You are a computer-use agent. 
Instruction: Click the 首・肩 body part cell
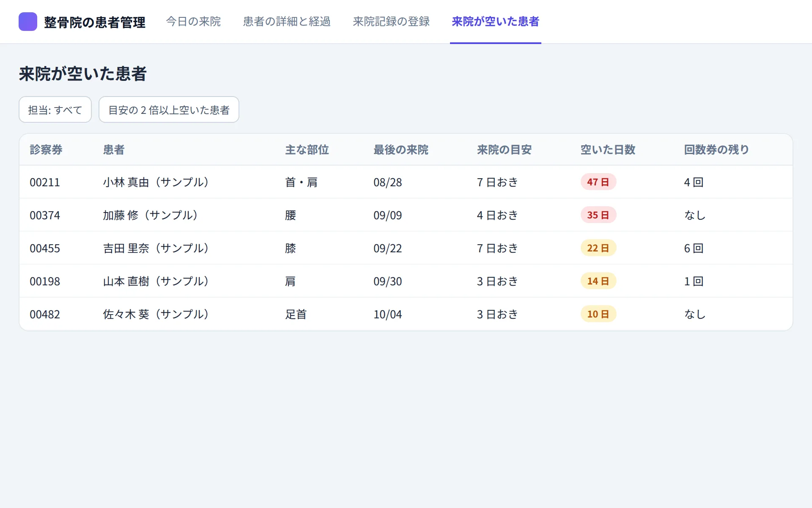301,182
